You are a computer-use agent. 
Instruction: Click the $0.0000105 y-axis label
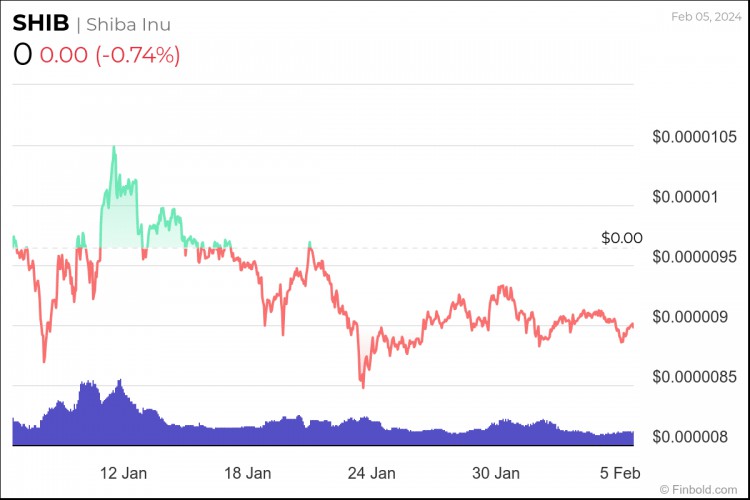[x=695, y=137]
